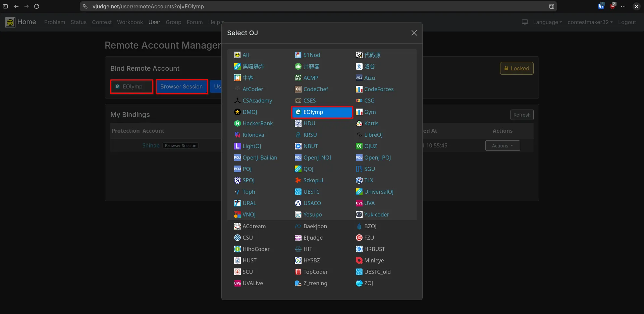Click the Szkopuł logo icon
The width and height of the screenshot is (644, 314).
298,180
